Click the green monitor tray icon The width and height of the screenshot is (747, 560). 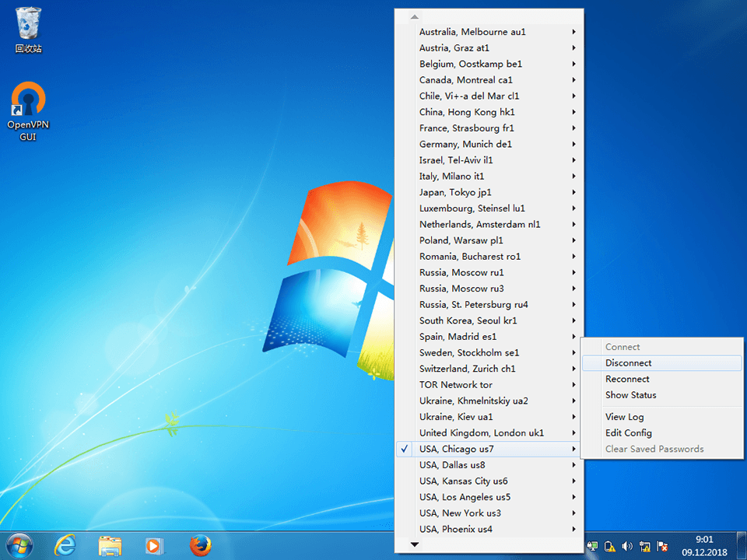(x=592, y=546)
